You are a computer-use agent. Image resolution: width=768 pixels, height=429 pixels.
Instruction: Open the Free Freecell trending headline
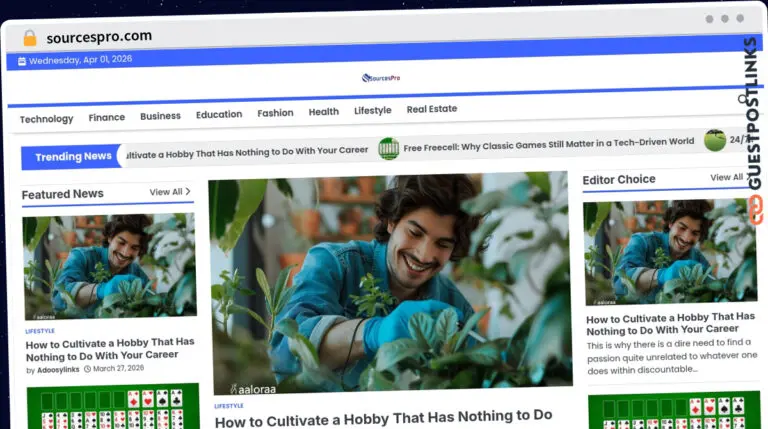pos(549,143)
